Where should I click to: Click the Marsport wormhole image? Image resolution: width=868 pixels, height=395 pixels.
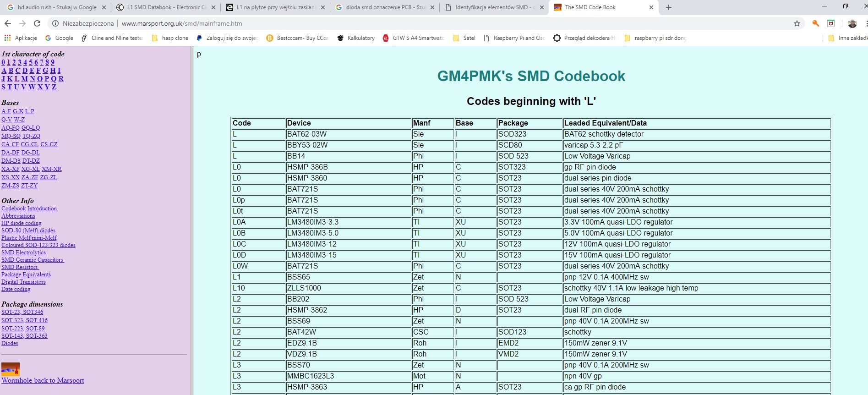point(11,369)
